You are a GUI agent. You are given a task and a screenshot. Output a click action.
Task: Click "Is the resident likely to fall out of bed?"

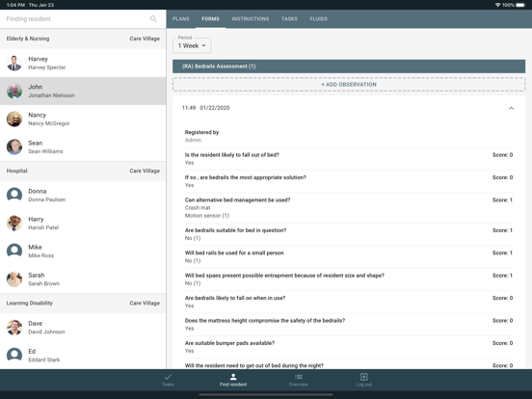tap(232, 155)
